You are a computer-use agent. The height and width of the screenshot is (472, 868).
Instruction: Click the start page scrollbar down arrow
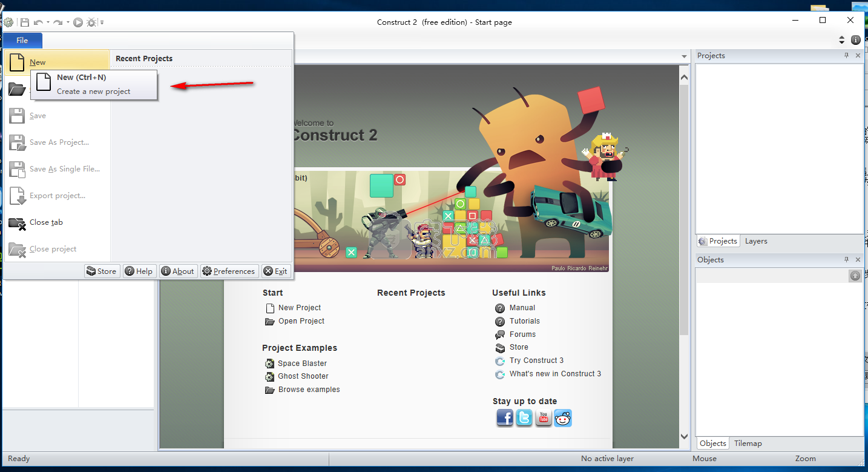click(x=684, y=436)
